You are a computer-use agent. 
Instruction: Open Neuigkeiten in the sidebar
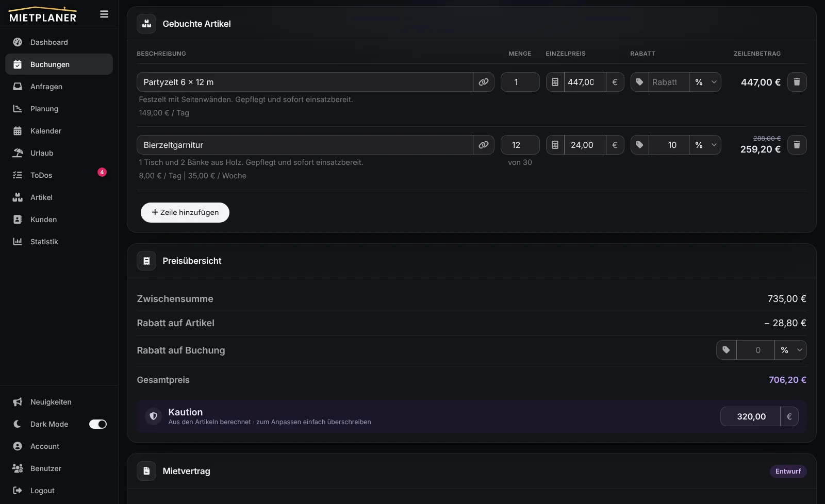tap(59, 402)
